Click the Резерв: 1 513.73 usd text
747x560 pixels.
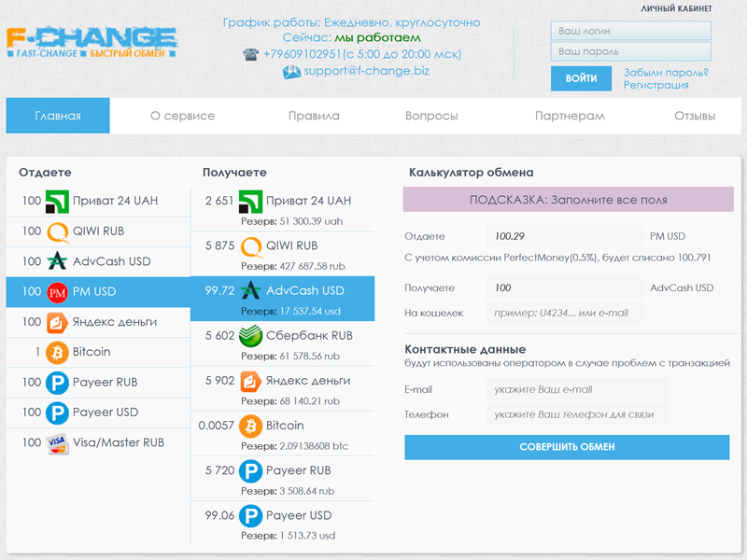288,536
